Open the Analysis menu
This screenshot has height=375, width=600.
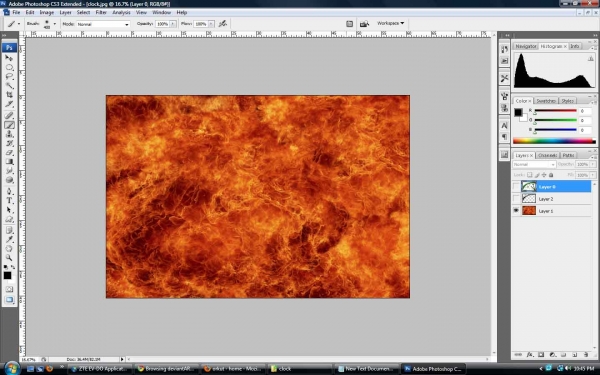coord(121,12)
